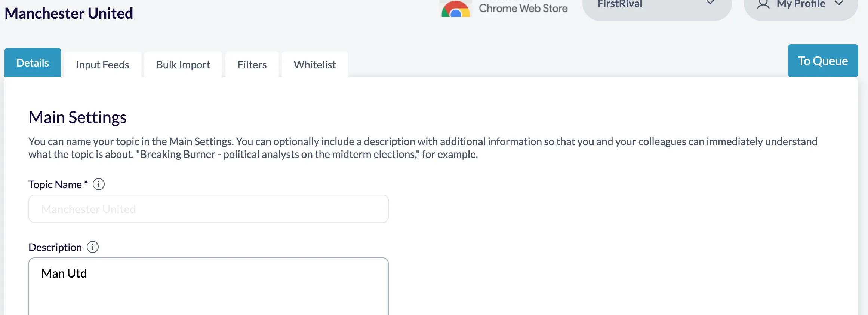This screenshot has height=315, width=868.
Task: Click the My Profile label text
Action: click(801, 4)
